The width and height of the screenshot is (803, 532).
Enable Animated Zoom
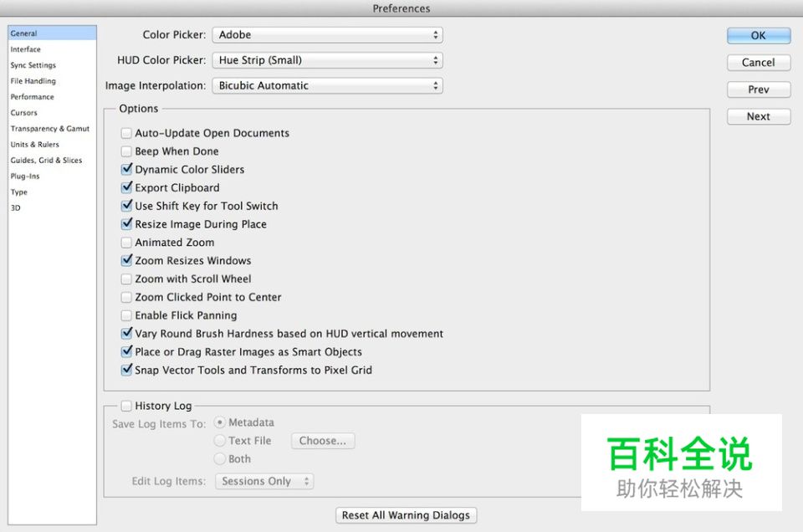click(x=126, y=242)
